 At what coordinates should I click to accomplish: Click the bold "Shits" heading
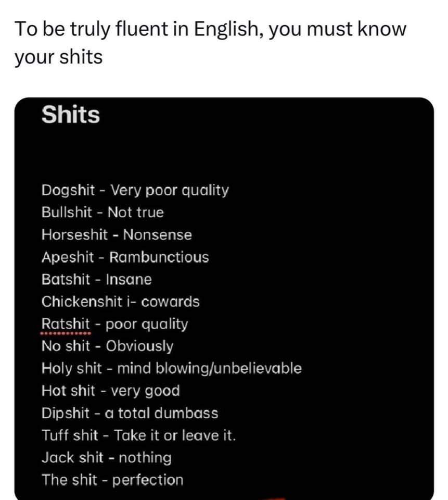point(70,115)
